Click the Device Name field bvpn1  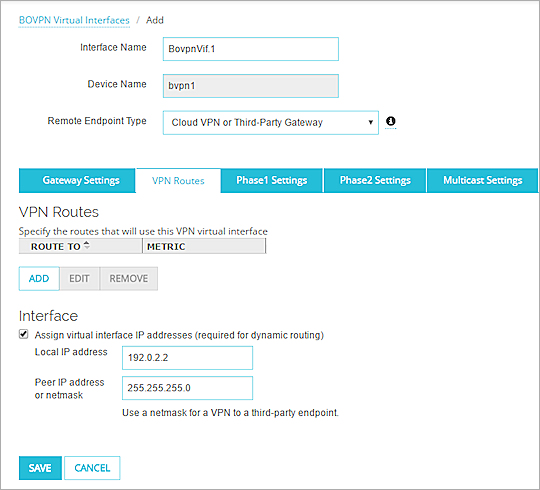251,86
